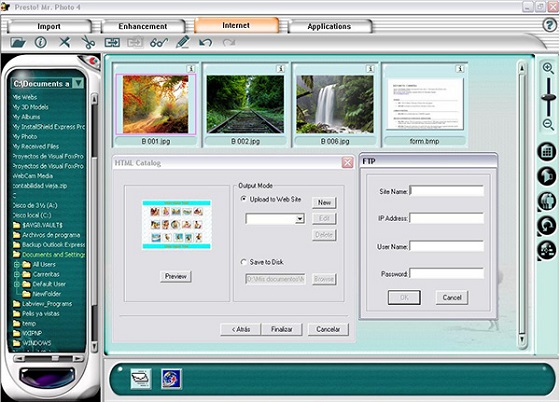The height and width of the screenshot is (402, 560).
Task: Undo the last action
Action: coord(205,43)
